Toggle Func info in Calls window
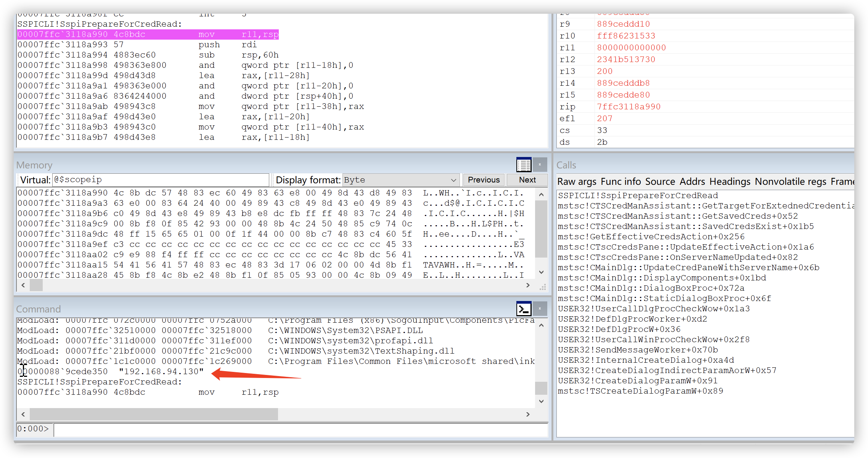This screenshot has height=458, width=868. click(620, 182)
